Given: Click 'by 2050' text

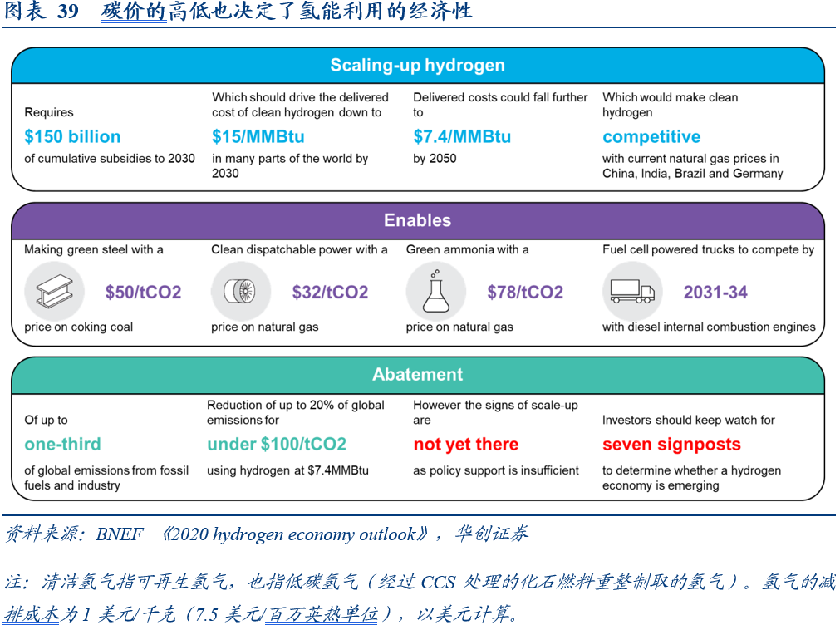Looking at the screenshot, I should point(435,159).
